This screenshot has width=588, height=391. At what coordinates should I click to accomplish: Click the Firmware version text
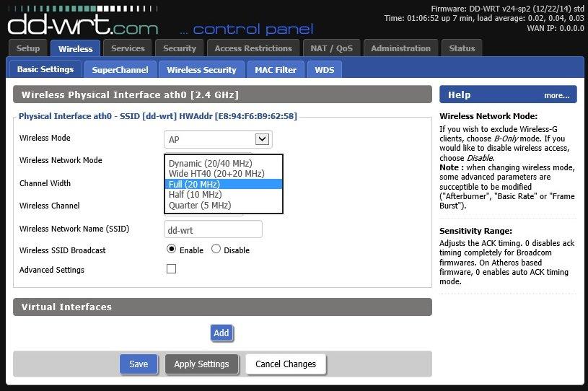coord(507,8)
